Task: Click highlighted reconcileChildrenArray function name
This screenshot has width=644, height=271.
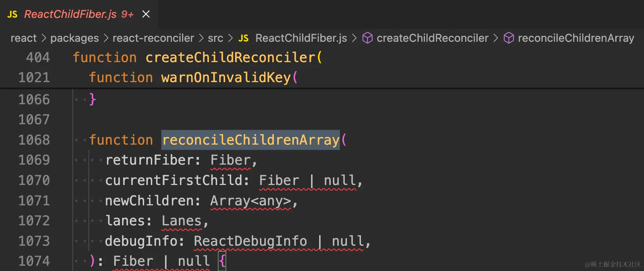Action: (250, 140)
